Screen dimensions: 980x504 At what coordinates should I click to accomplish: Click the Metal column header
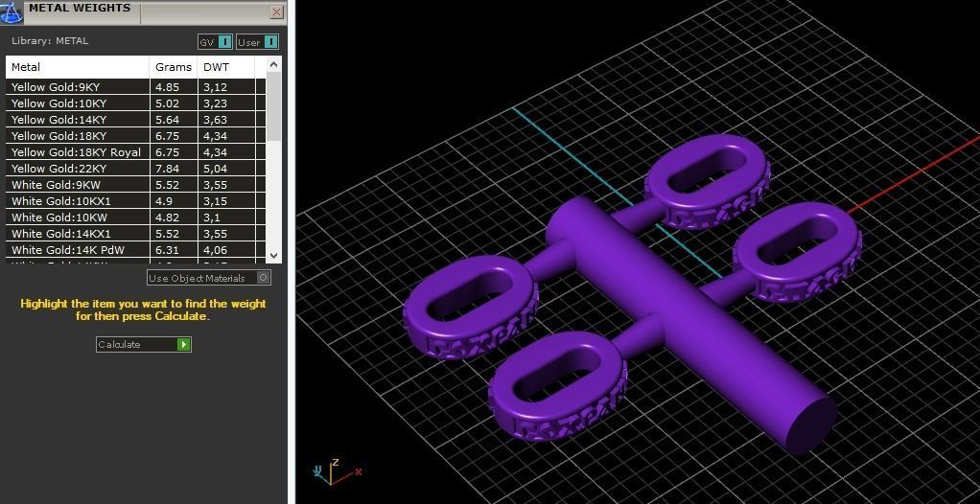(78, 67)
